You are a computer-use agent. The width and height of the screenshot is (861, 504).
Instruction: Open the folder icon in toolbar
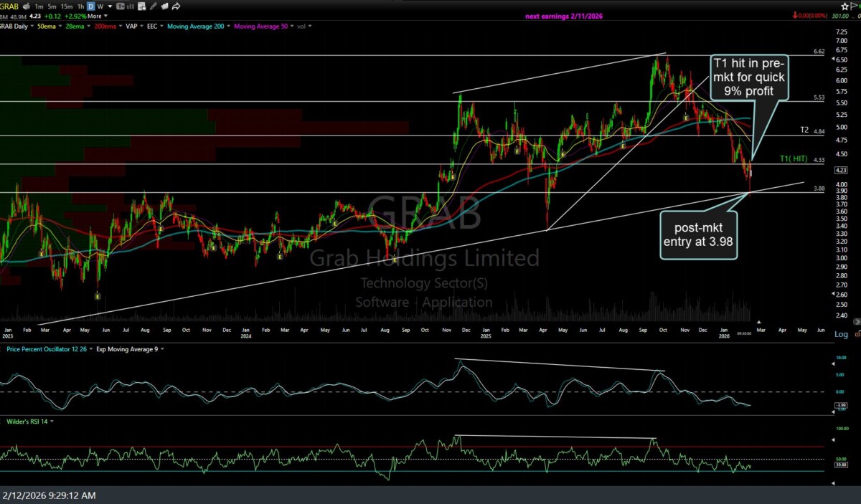tap(164, 6)
